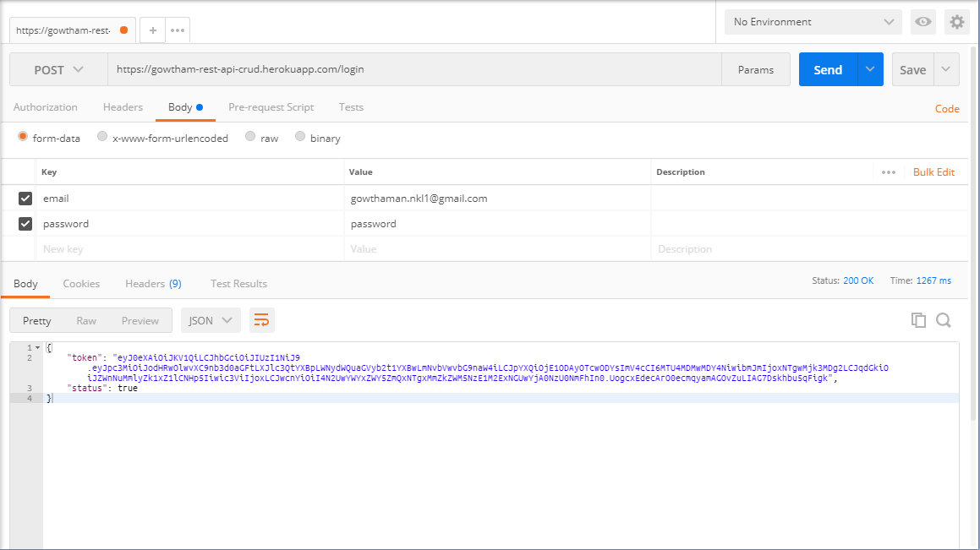Click the new row Description field
The image size is (980, 550).
(808, 249)
